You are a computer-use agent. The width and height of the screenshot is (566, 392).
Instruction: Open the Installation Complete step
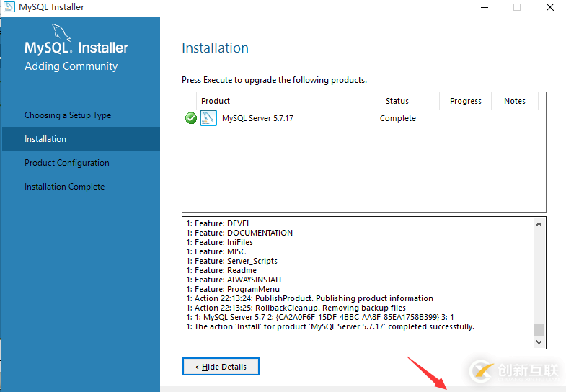click(x=65, y=187)
